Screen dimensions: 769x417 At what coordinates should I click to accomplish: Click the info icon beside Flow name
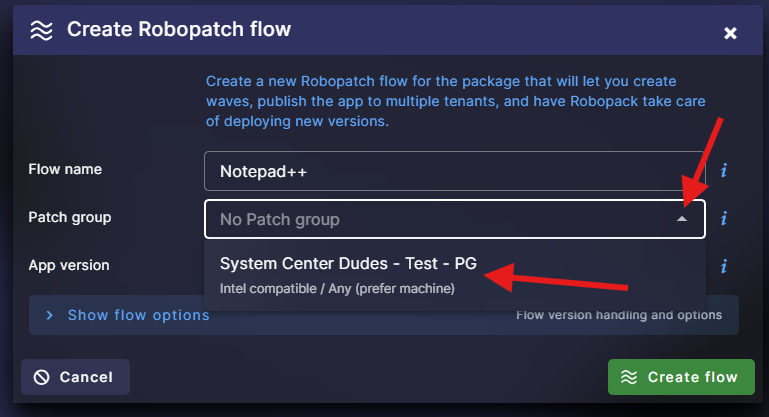coord(723,171)
